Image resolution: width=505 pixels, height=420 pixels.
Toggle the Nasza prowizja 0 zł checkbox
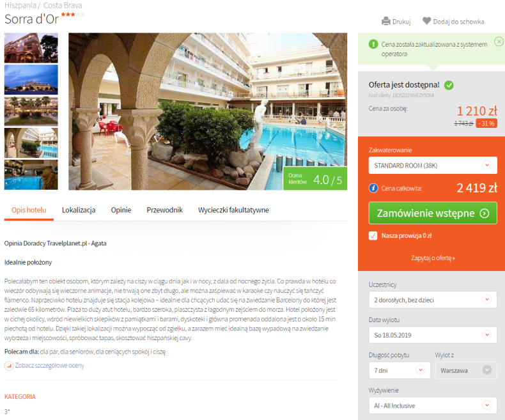point(373,236)
